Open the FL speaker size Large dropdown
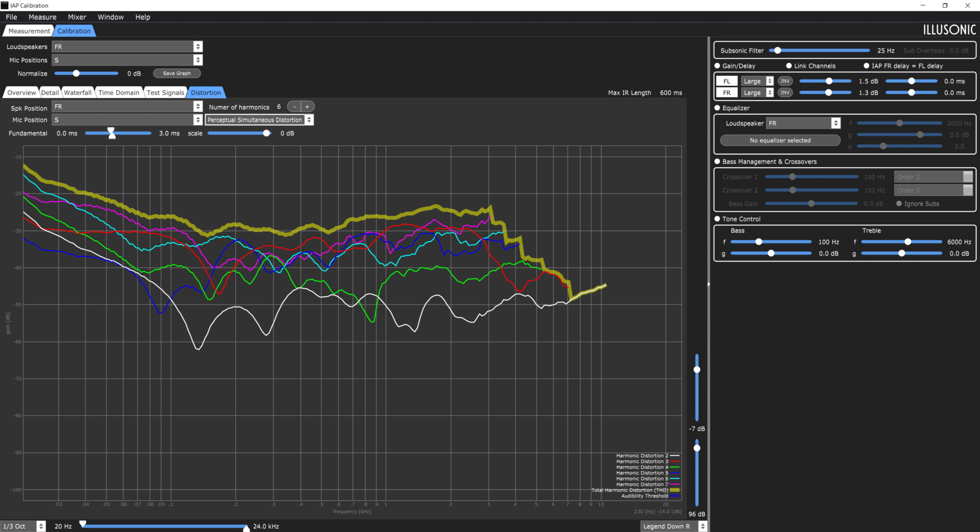This screenshot has width=980, height=532. [x=757, y=81]
